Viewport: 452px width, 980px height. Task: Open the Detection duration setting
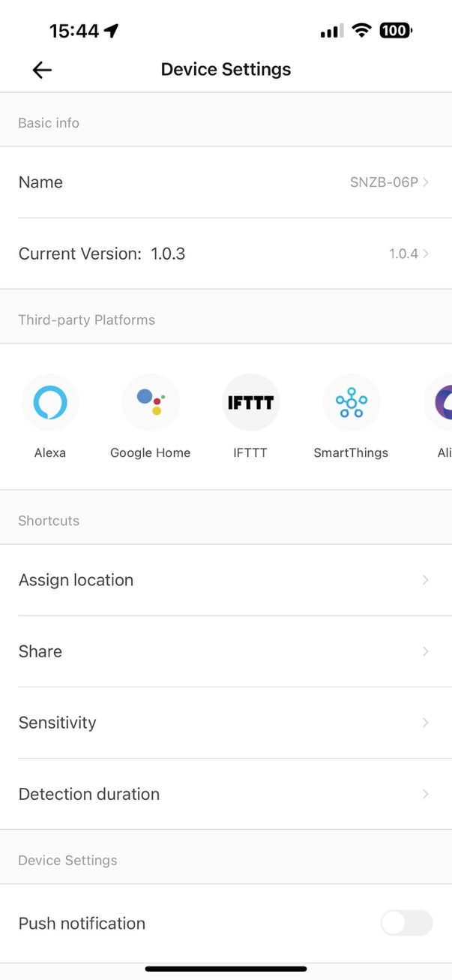226,794
